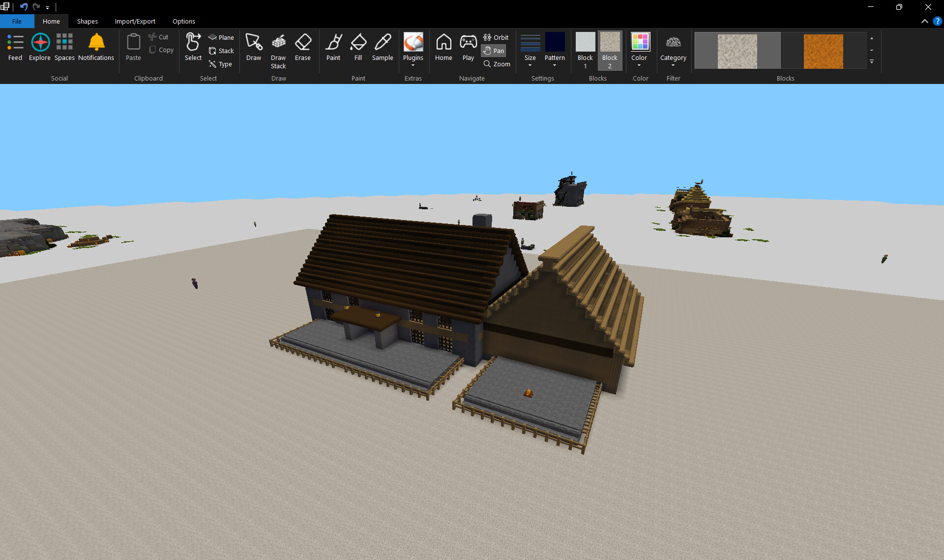The image size is (944, 560).
Task: Toggle Orbit navigation mode
Action: [x=496, y=37]
